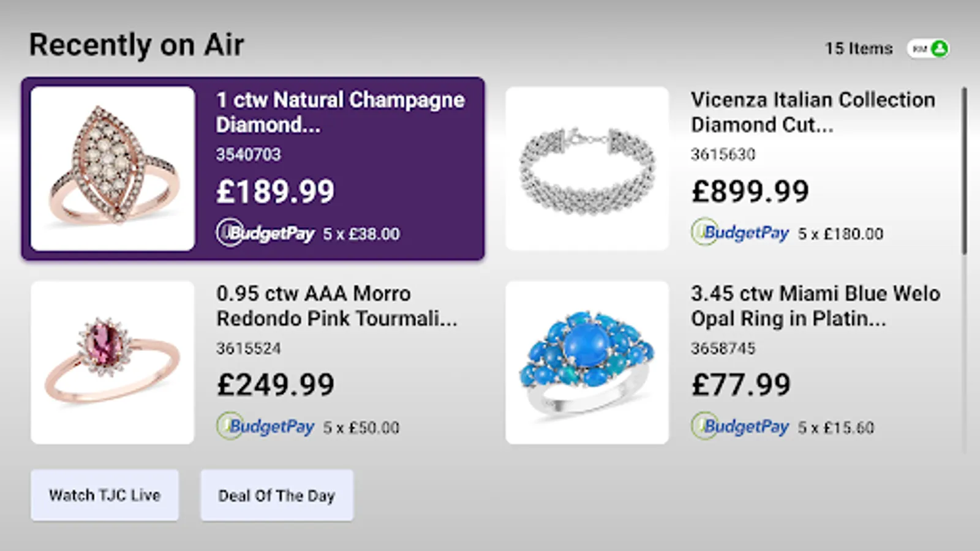The image size is (980, 551).
Task: Open 3.45 ctw Miami Blue Welo Opal title
Action: coord(815,306)
